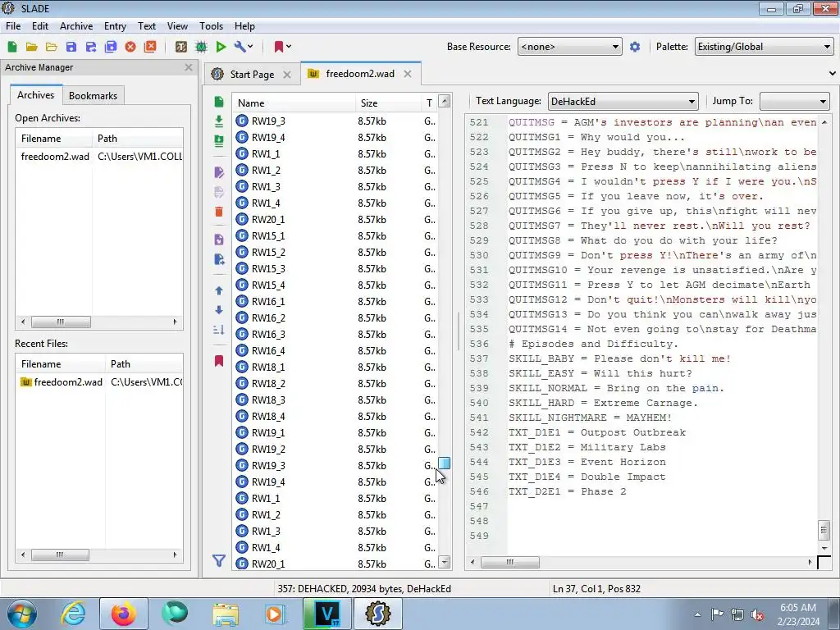Move entry up with the up arrow
Viewport: 840px width, 630px height.
click(x=218, y=290)
